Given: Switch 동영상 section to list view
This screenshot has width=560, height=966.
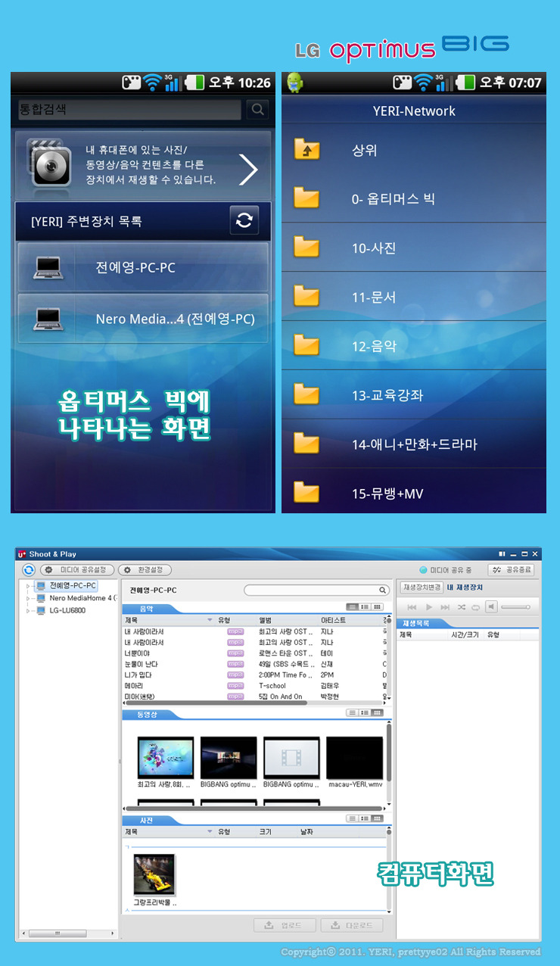Looking at the screenshot, I should tap(353, 712).
